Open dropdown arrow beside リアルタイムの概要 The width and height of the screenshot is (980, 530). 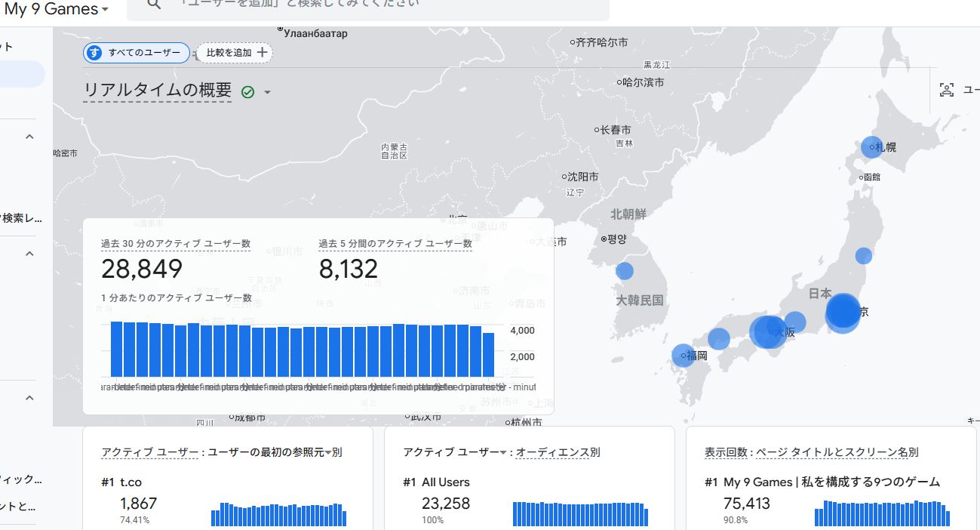[267, 93]
